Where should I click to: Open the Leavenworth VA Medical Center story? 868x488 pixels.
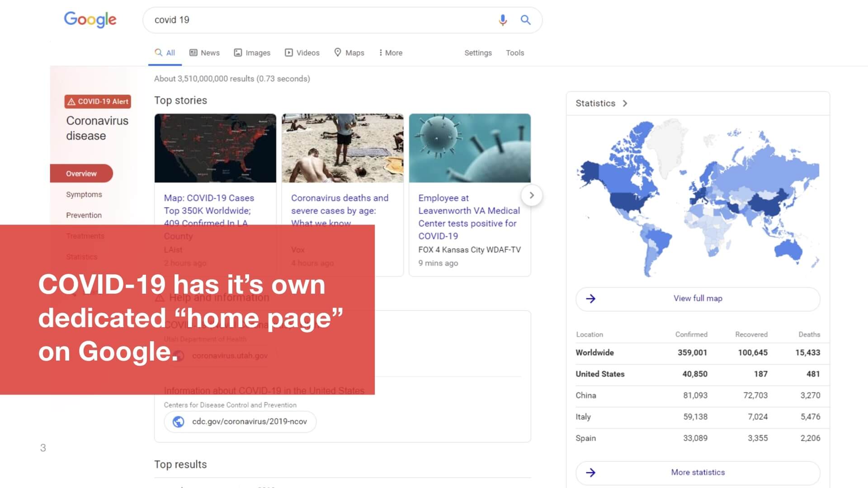point(469,217)
